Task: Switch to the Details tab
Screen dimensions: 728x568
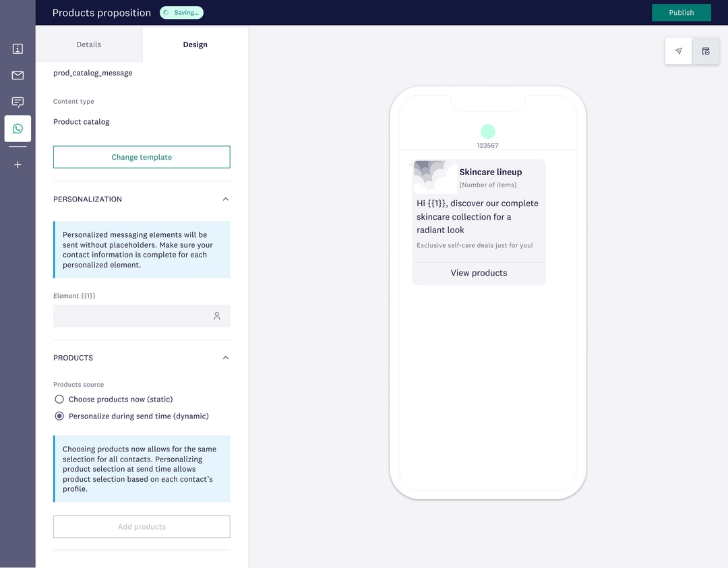Action: pyautogui.click(x=88, y=44)
